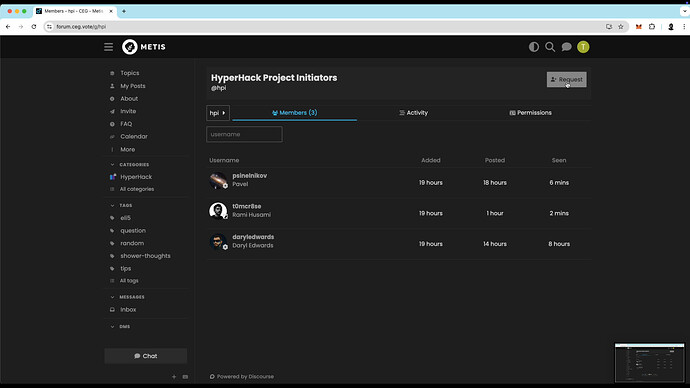The height and width of the screenshot is (388, 690).
Task: Open the hpi group dropdown
Action: coord(218,113)
